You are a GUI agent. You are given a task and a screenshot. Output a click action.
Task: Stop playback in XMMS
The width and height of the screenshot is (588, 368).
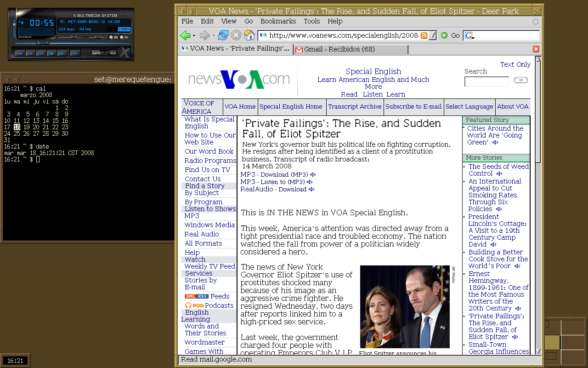click(x=51, y=53)
